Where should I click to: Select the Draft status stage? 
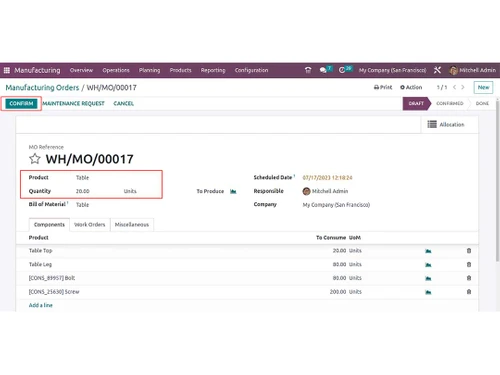click(x=416, y=104)
